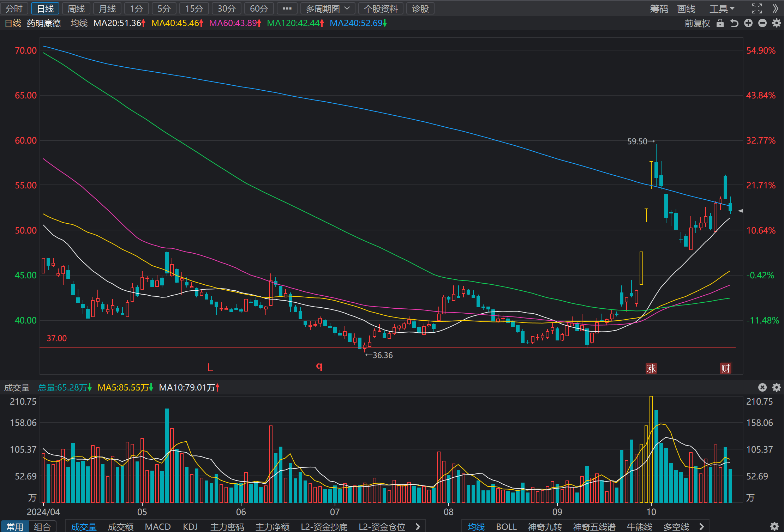Click MA5:85.55万 volume legend
This screenshot has width=784, height=532.
(x=125, y=387)
